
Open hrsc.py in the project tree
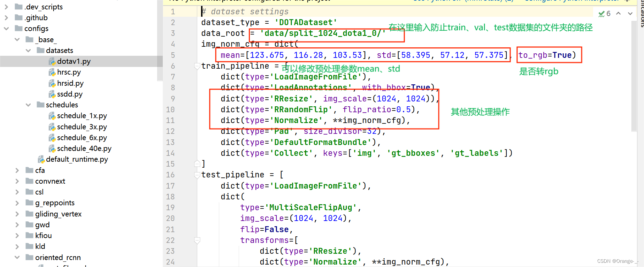pos(69,72)
